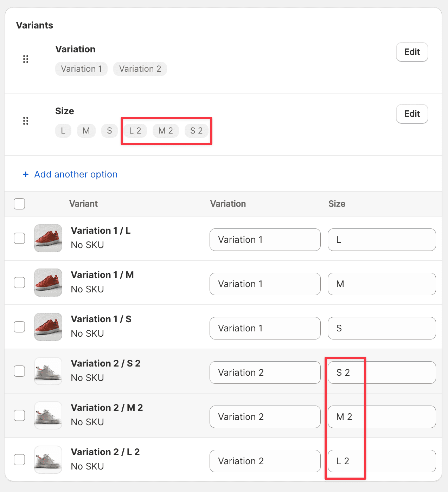Click the drag handle beside Size option
Screen dimensions: 448x492
click(26, 121)
